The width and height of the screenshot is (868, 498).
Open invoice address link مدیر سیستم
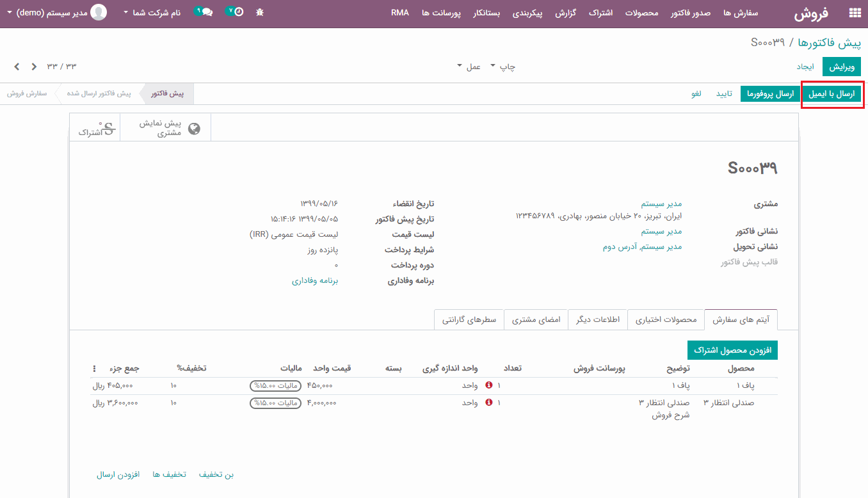[x=661, y=231]
